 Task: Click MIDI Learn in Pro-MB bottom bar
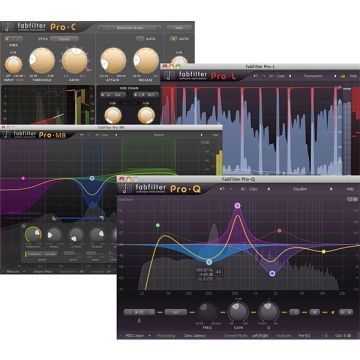[14, 271]
